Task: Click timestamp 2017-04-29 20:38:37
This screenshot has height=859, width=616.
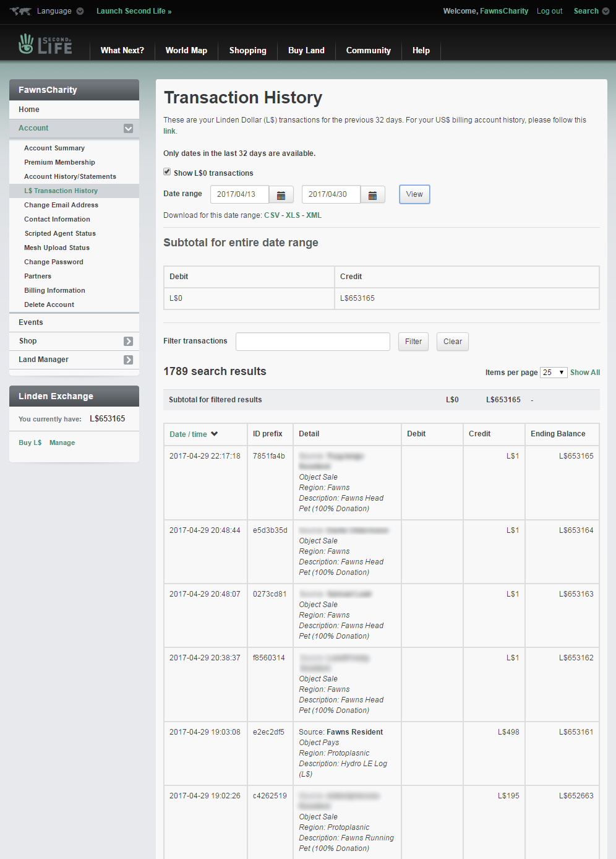Action: [x=205, y=658]
